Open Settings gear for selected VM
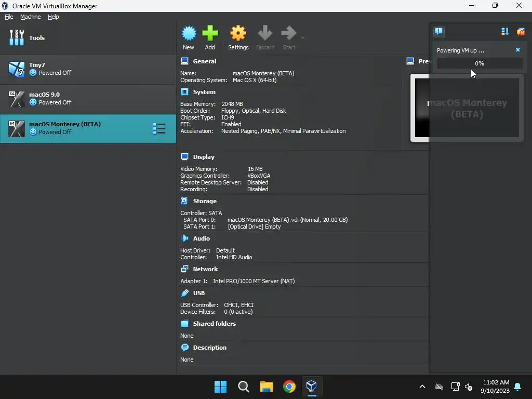 click(238, 33)
